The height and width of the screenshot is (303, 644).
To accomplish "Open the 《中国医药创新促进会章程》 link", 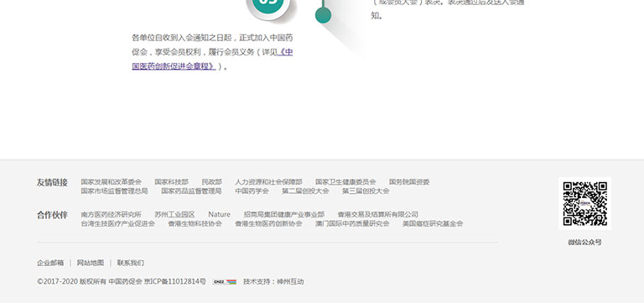I will 212,59.
